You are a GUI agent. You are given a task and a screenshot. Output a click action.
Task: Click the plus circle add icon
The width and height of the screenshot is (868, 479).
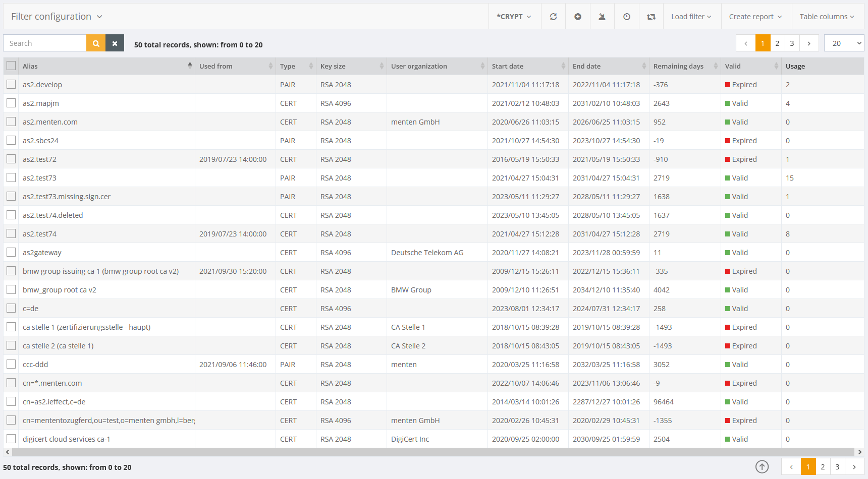tap(578, 17)
